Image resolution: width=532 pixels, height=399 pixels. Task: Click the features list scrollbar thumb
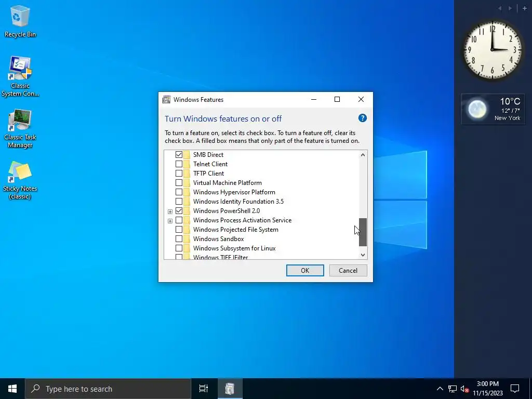[363, 232]
